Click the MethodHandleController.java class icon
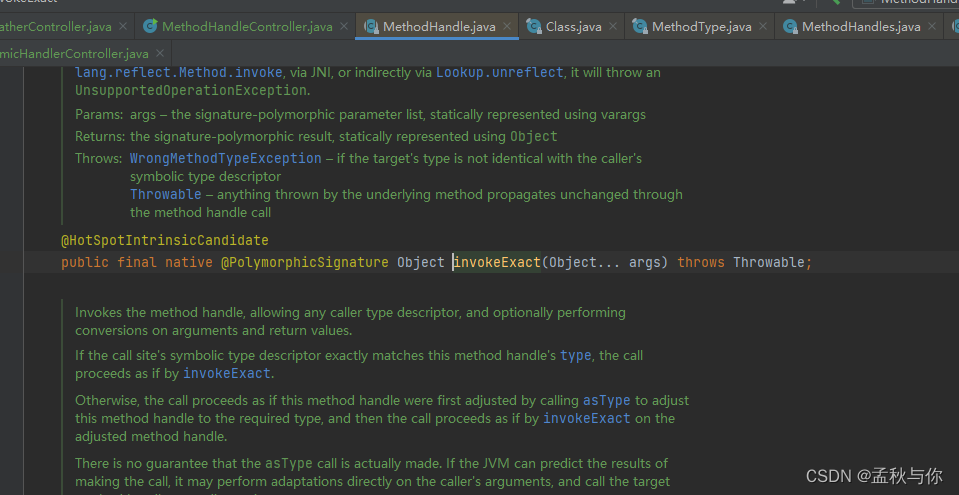This screenshot has width=959, height=495. [150, 26]
